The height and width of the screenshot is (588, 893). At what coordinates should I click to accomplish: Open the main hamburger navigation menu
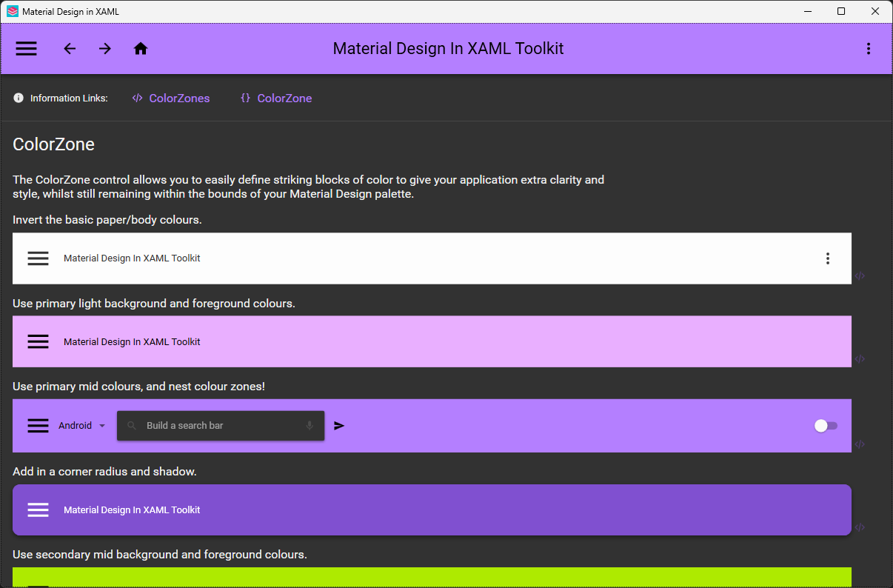click(27, 49)
